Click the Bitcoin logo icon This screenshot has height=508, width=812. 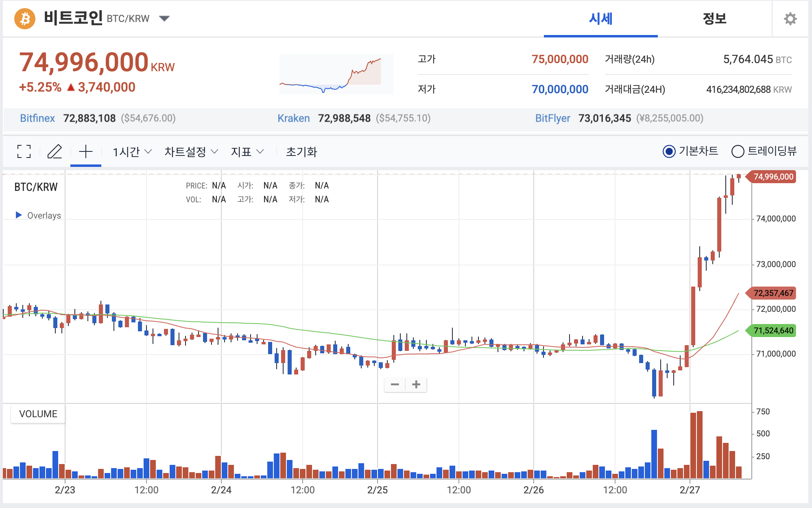point(25,19)
